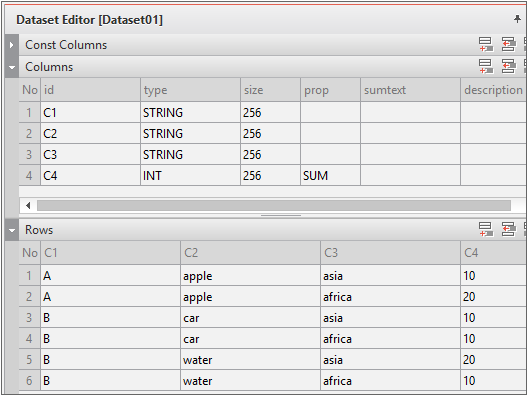527x395 pixels.
Task: Click the SUM prop cell for C4
Action: 330,175
